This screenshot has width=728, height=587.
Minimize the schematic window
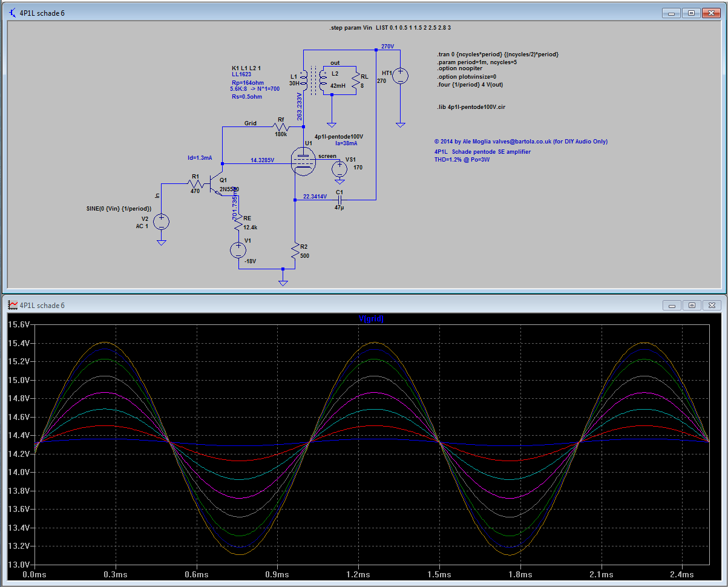tap(671, 12)
